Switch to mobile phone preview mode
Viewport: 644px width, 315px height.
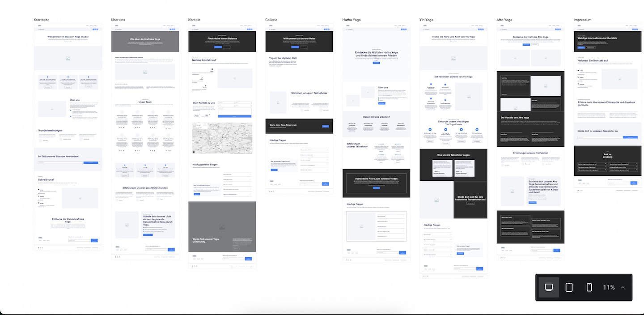tap(589, 287)
